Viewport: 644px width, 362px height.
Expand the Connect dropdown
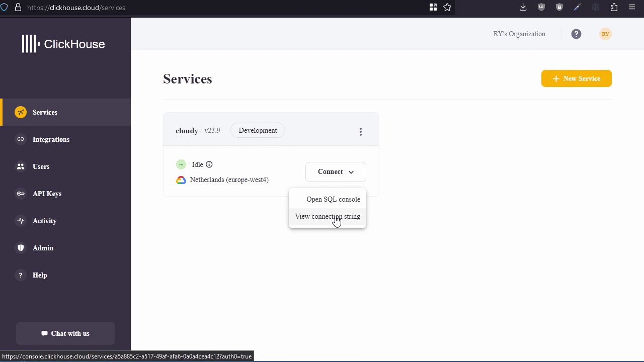336,171
